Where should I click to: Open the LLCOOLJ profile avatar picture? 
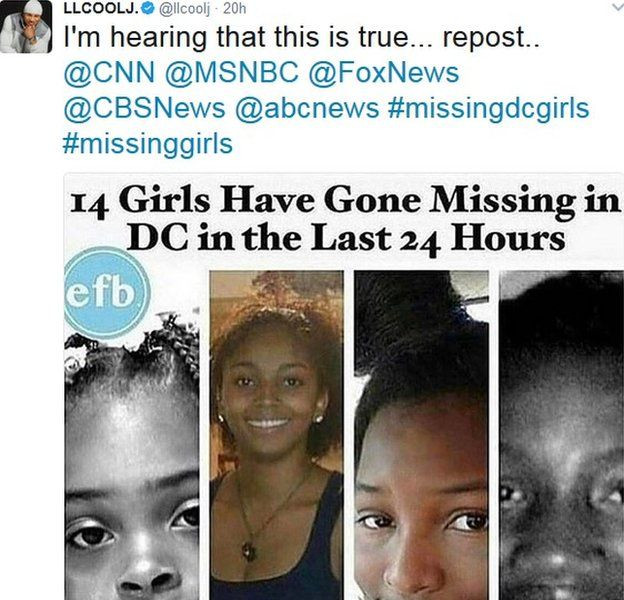click(x=26, y=27)
